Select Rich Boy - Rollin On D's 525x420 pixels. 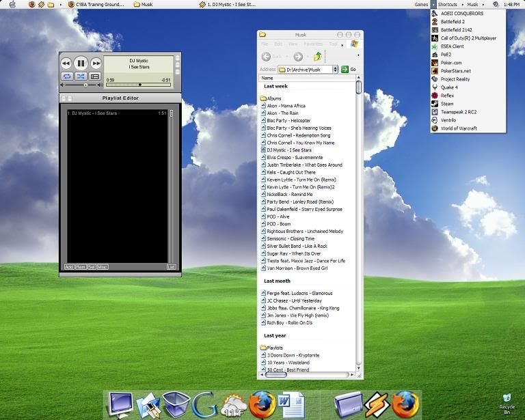tap(287, 323)
